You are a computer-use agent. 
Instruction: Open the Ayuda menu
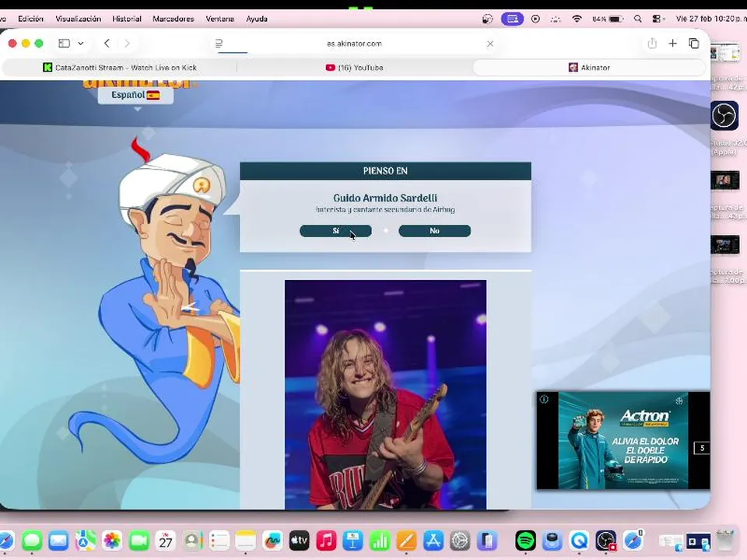[257, 19]
